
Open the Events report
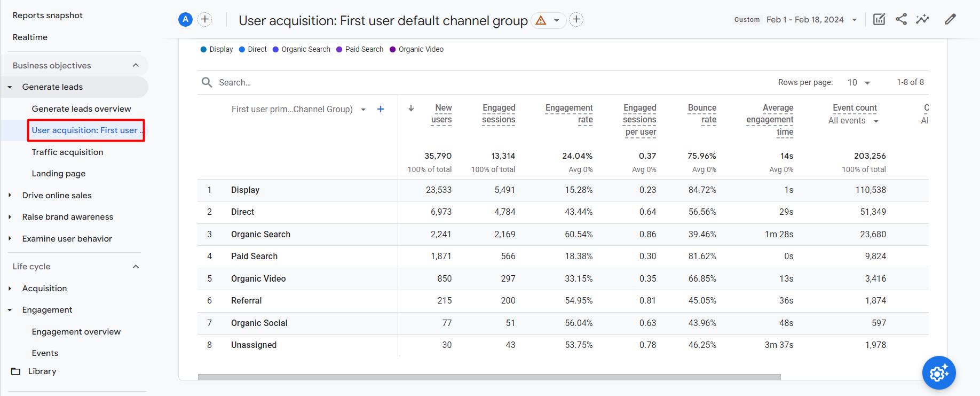tap(45, 353)
